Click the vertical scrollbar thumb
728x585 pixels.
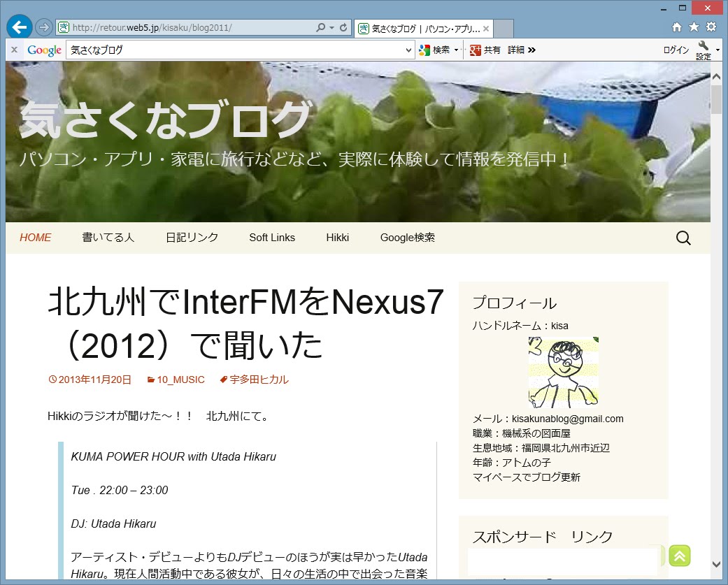point(716,100)
